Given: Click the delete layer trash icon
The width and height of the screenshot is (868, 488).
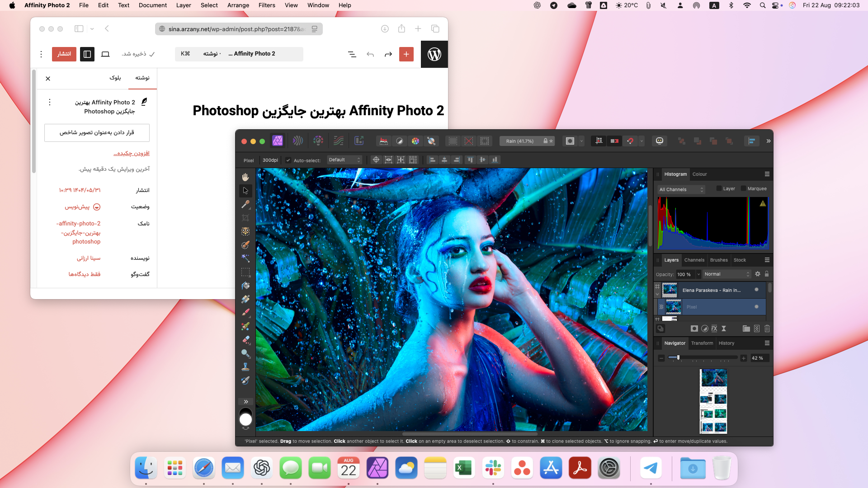Looking at the screenshot, I should (767, 328).
